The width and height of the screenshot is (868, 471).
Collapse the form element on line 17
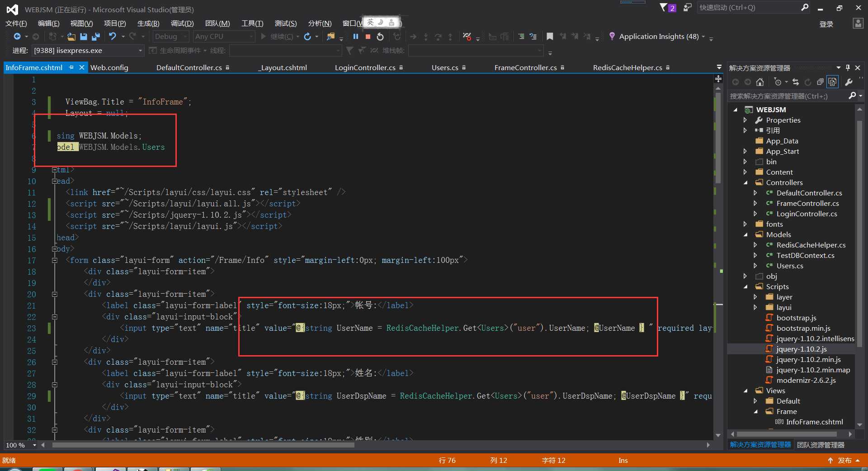pyautogui.click(x=55, y=261)
